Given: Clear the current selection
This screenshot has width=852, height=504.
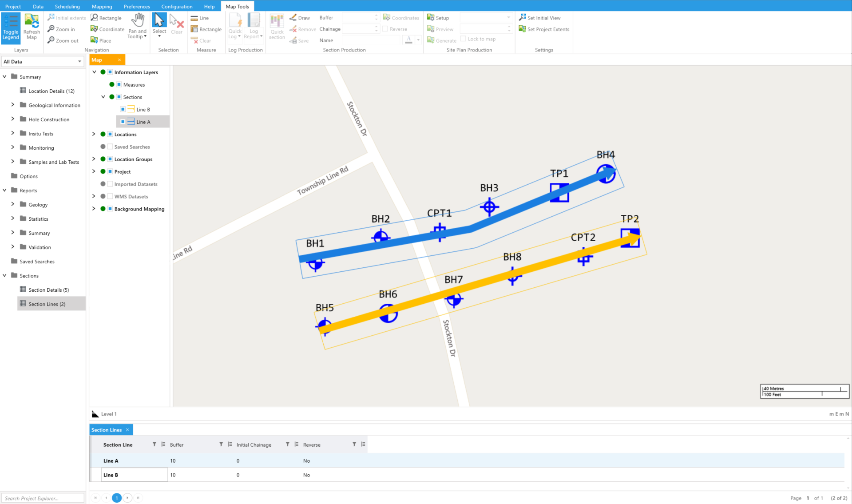Looking at the screenshot, I should click(x=177, y=24).
